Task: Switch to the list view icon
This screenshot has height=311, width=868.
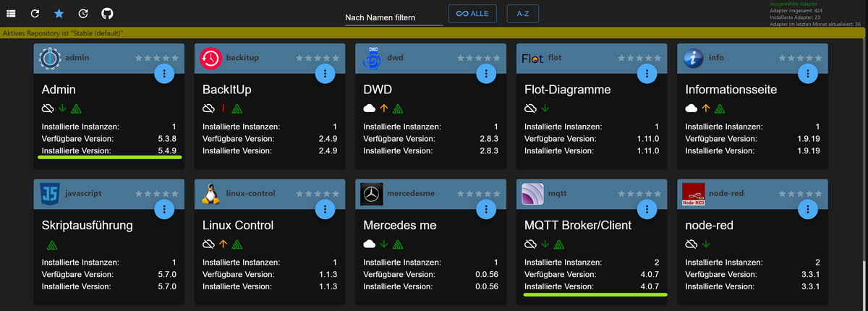Action: (x=12, y=14)
